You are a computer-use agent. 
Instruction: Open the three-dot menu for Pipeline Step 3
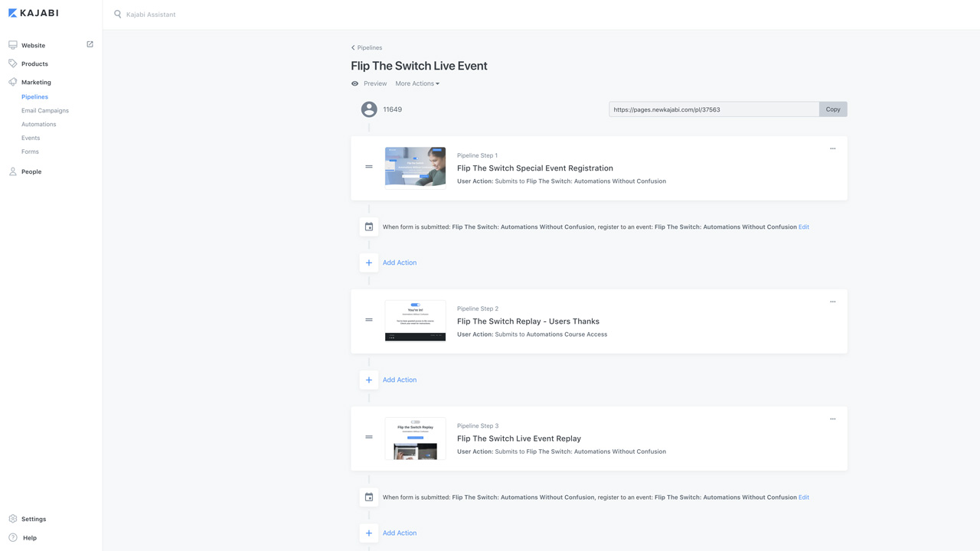tap(833, 419)
